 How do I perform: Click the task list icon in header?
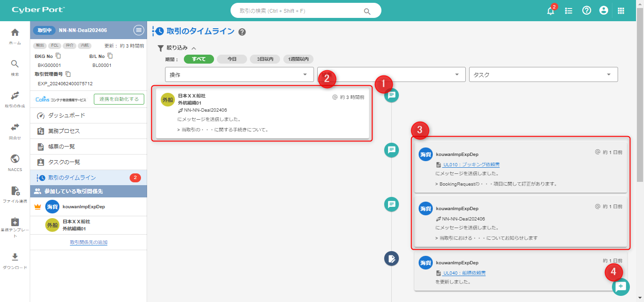click(569, 10)
